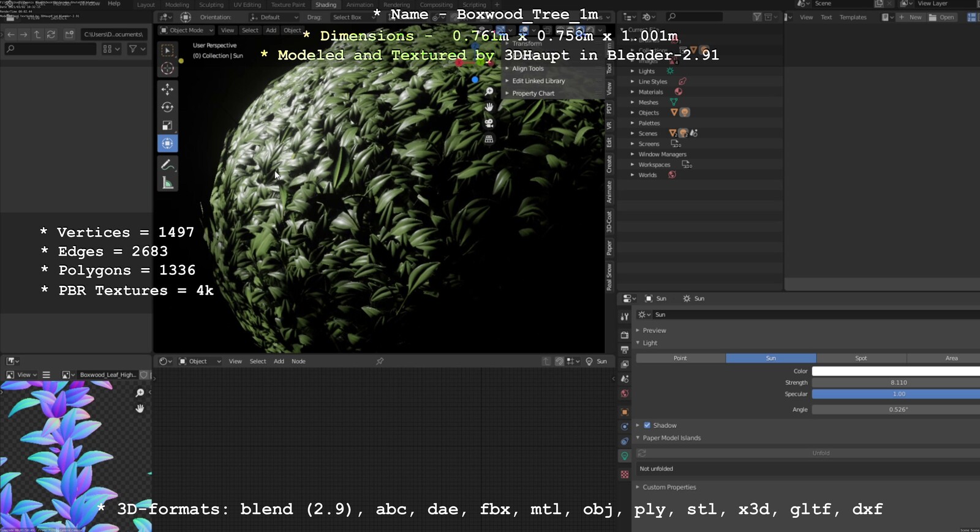
Task: Open the Object Mode dropdown
Action: tap(187, 30)
